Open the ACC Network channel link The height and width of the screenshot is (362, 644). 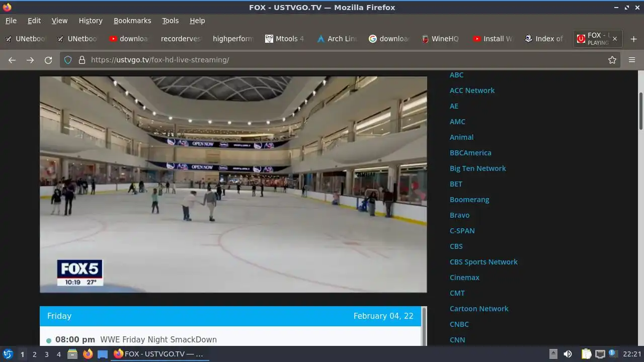click(472, 90)
